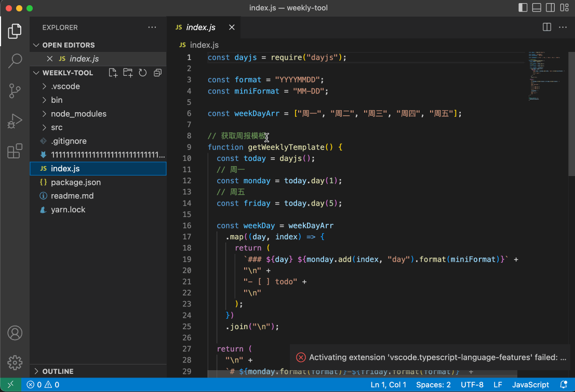
Task: Toggle primary side bar layout icon
Action: (523, 8)
